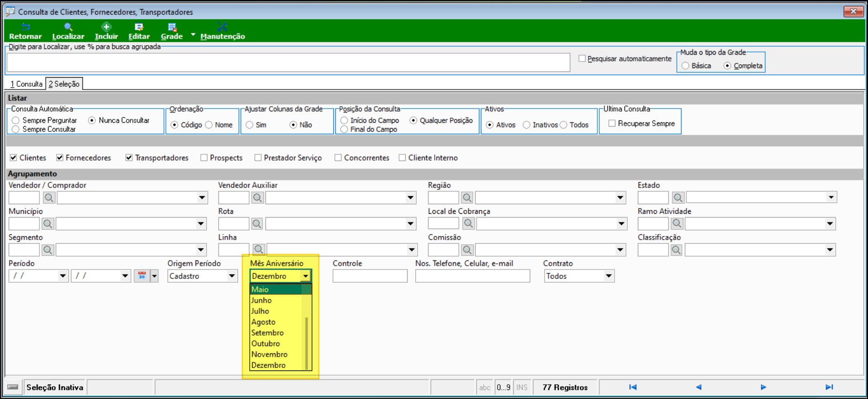Open lookup search for Comissão
The height and width of the screenshot is (399, 868).
pyautogui.click(x=467, y=250)
